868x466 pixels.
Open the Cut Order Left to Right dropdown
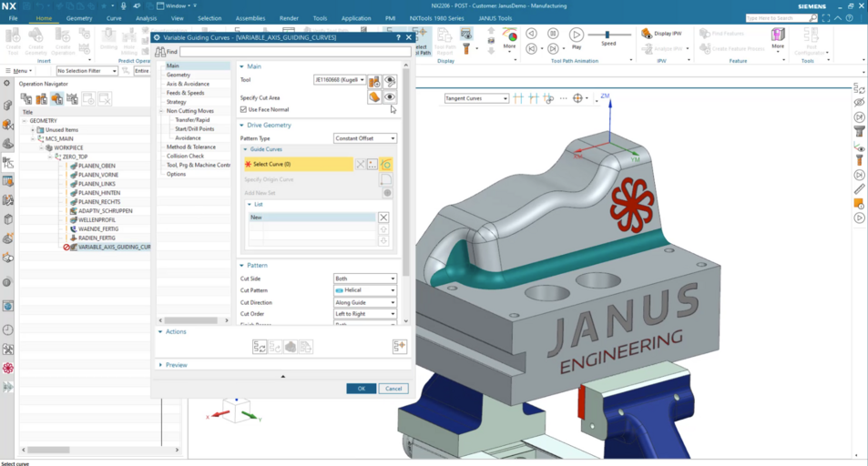365,314
